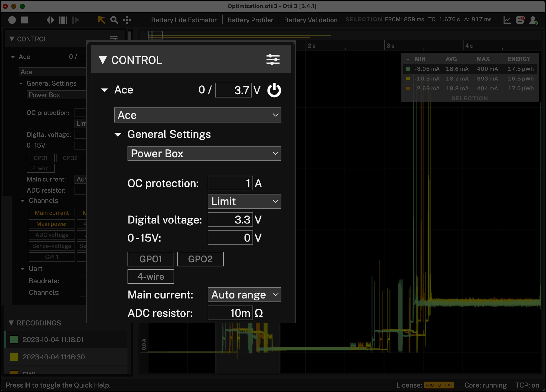Enable 4-wire measurement mode

click(151, 276)
